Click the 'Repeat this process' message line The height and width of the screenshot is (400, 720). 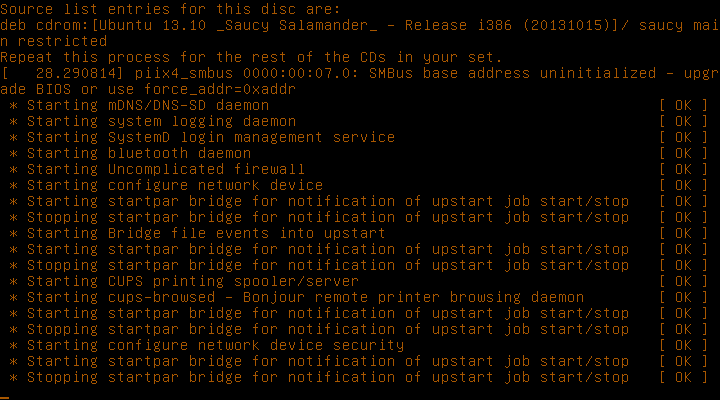(x=251, y=57)
